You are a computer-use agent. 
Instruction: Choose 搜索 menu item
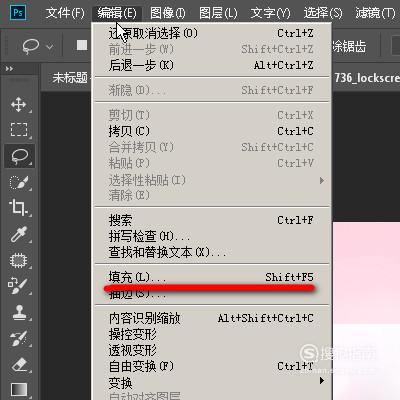(211, 220)
